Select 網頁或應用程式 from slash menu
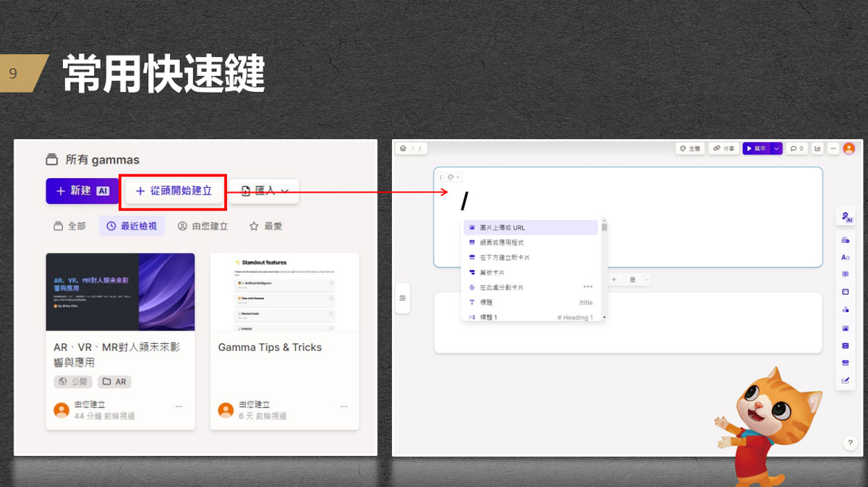Image resolution: width=868 pixels, height=487 pixels. (x=530, y=242)
